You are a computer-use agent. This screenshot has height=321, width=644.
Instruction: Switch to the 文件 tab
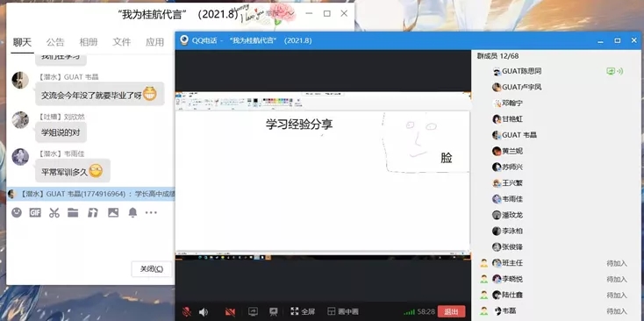pyautogui.click(x=122, y=42)
